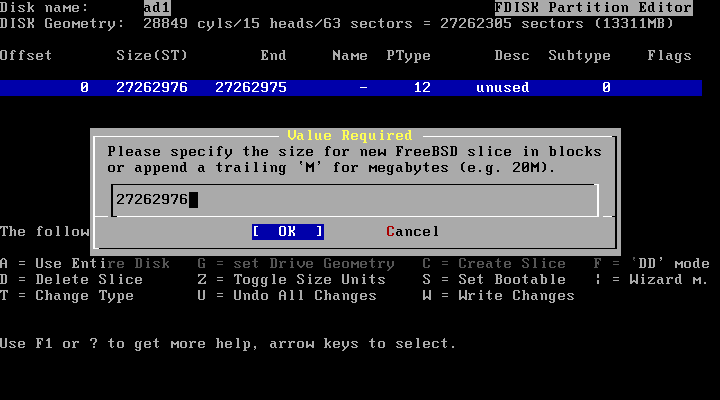
Task: Click the 'FDISK Partition Editor' title
Action: [593, 7]
